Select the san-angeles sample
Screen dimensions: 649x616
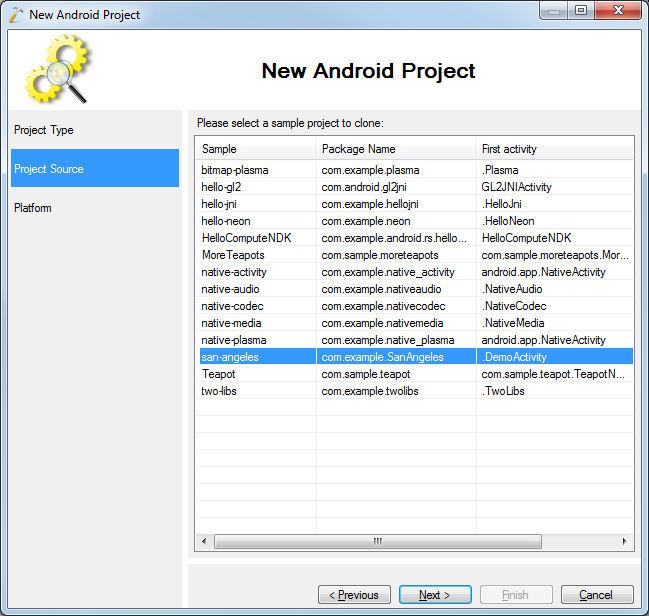(230, 357)
